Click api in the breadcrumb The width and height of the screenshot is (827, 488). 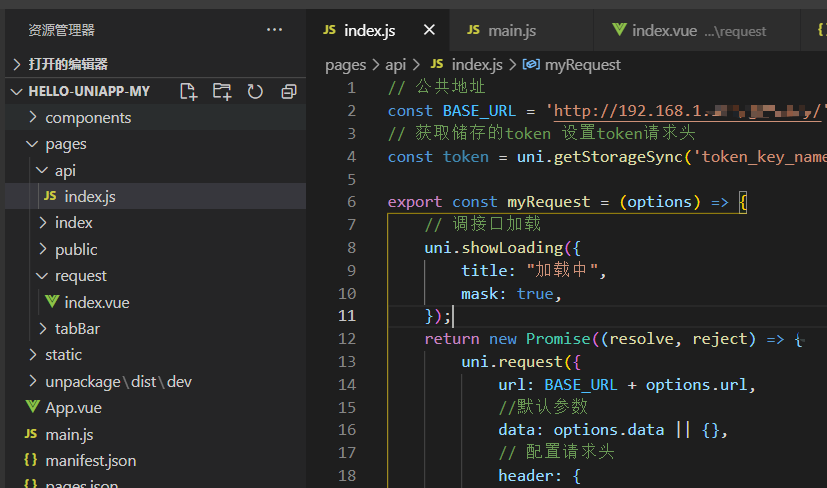point(396,65)
